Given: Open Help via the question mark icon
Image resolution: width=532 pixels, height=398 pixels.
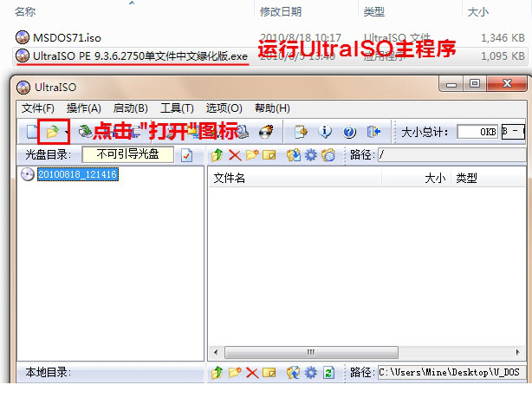Looking at the screenshot, I should (x=349, y=132).
